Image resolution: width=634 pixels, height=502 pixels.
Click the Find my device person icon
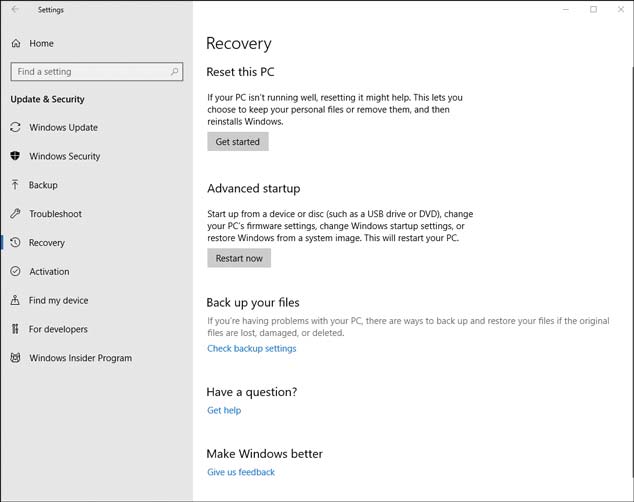(15, 300)
